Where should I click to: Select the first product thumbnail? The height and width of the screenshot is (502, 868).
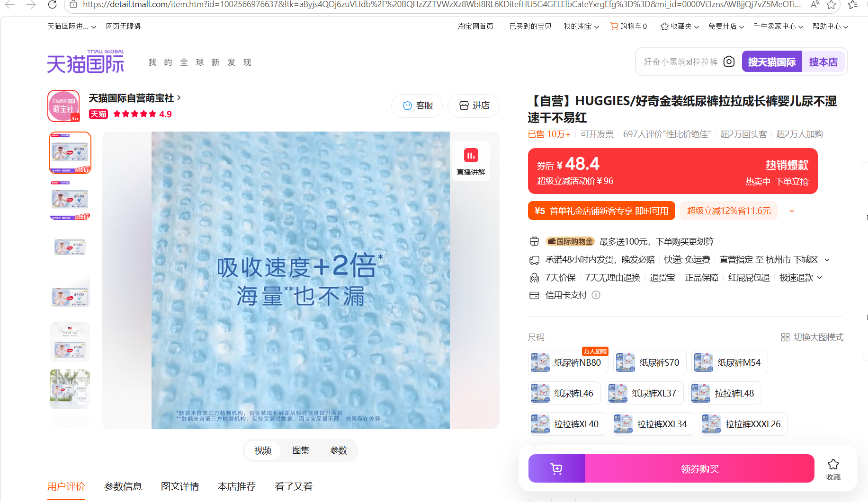click(70, 153)
